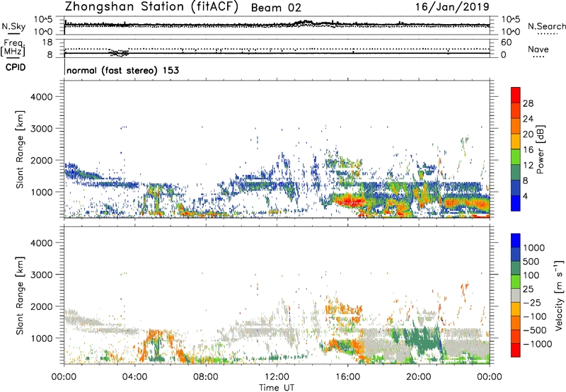Click the 20:00 time axis label
The width and height of the screenshot is (566, 392).
[419, 377]
